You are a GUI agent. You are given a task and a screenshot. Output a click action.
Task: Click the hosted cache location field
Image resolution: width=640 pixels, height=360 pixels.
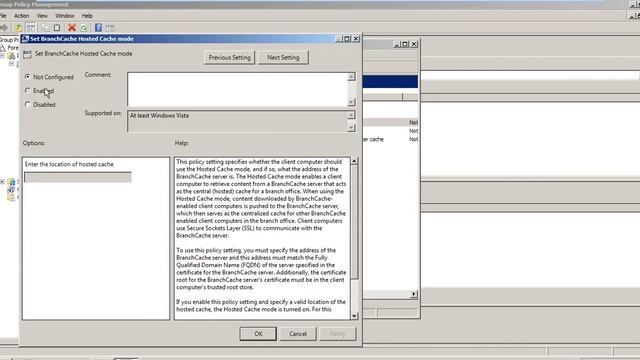point(78,177)
